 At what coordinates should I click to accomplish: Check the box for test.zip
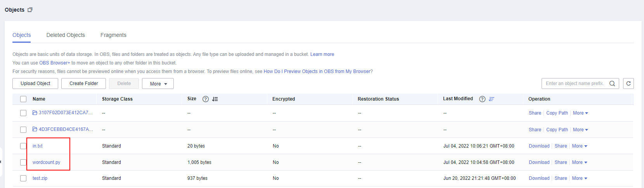[x=23, y=178]
